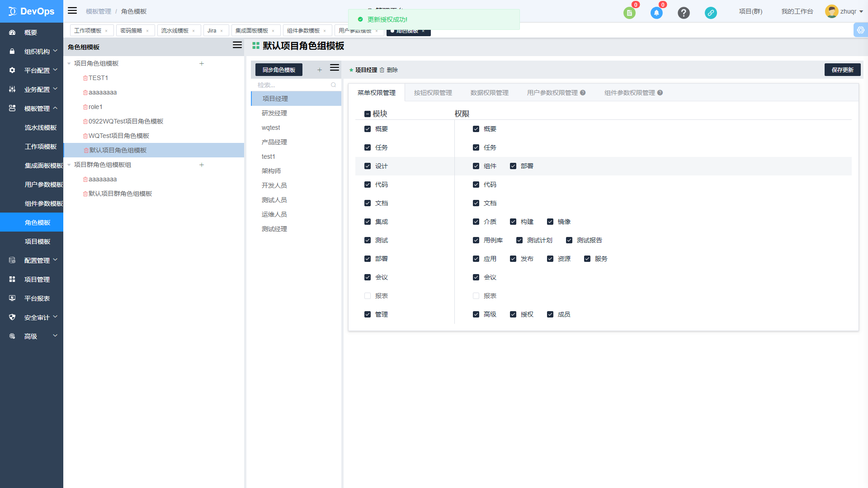Click the 保存更新 button
Image resolution: width=868 pixels, height=488 pixels.
coord(842,70)
